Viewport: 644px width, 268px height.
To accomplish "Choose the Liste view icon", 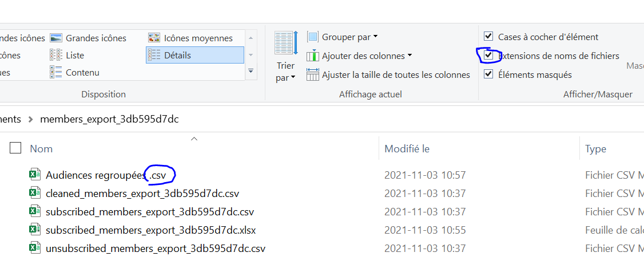I will tap(56, 56).
